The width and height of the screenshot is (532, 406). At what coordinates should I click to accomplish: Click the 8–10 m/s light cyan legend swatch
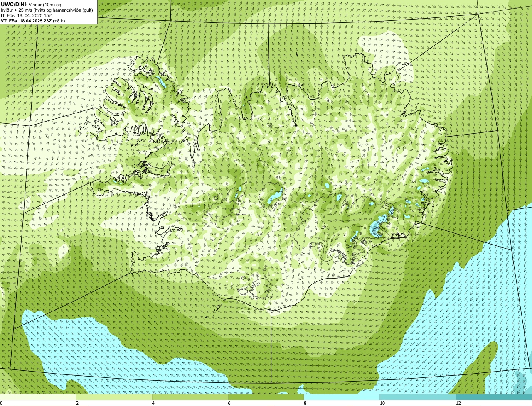point(342,397)
